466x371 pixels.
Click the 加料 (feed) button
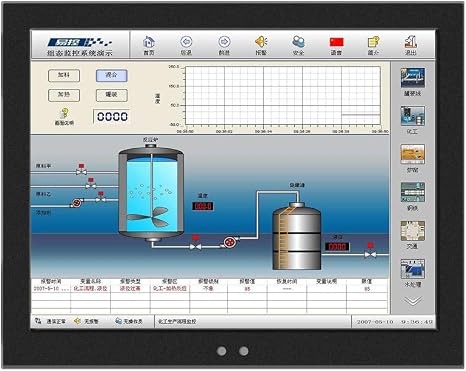[64, 76]
